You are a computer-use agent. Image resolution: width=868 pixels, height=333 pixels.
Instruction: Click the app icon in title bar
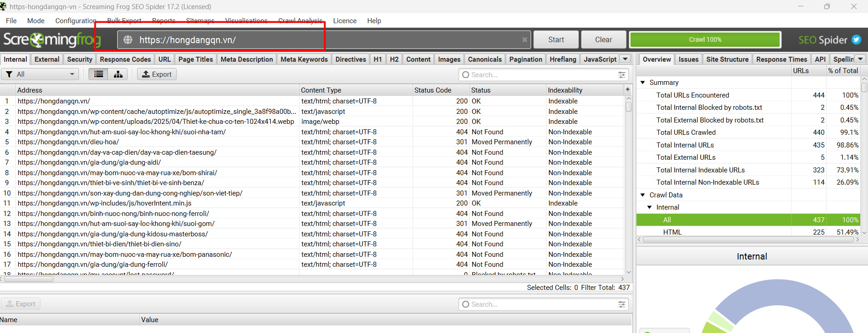[x=3, y=6]
